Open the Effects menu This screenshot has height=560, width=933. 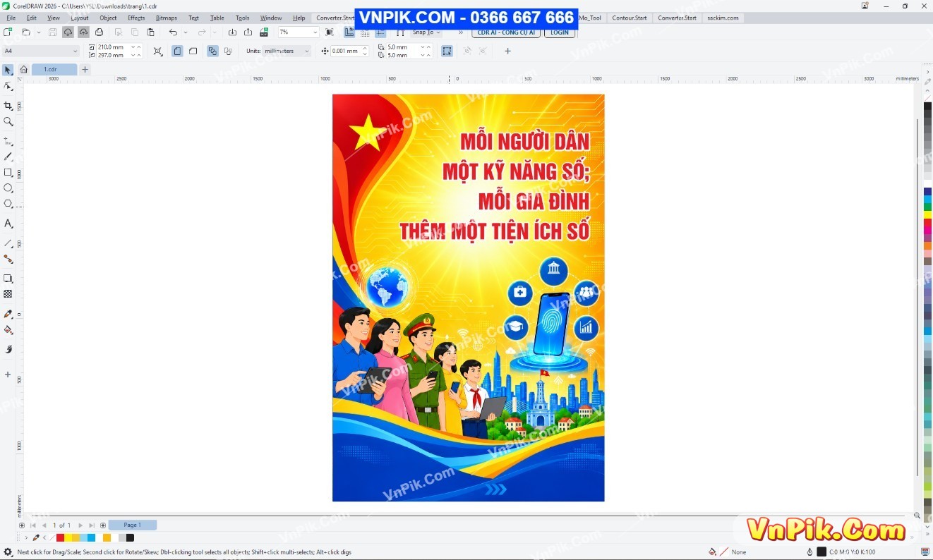[x=136, y=18]
